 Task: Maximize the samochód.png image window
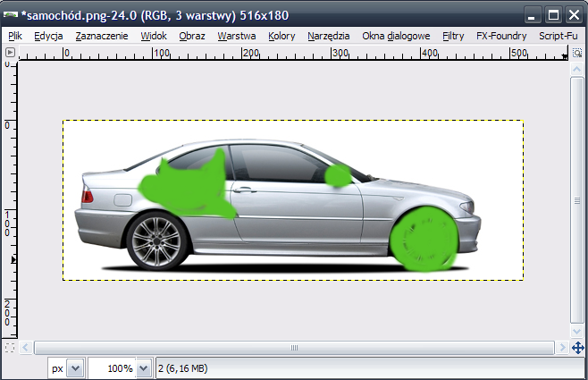[553, 15]
